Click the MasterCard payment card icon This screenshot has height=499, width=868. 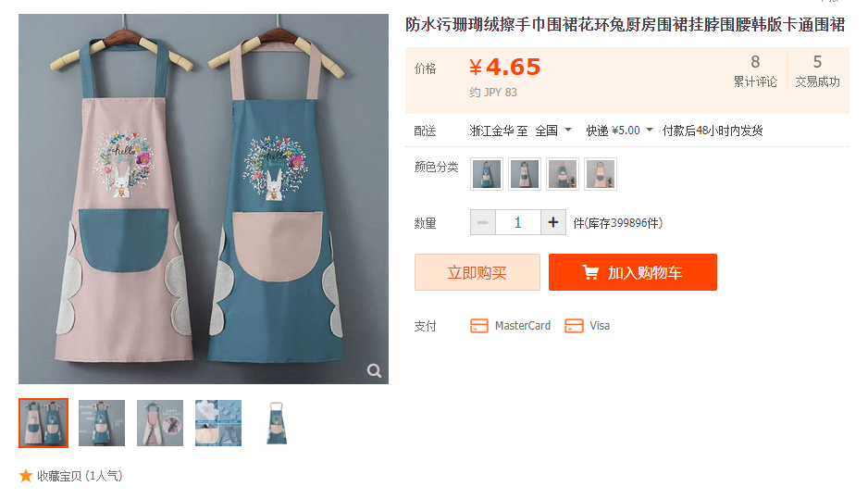point(479,326)
